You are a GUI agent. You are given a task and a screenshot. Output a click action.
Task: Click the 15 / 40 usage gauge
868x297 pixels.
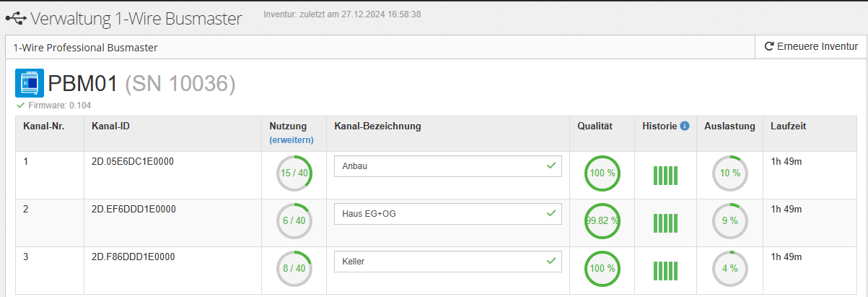tap(294, 173)
